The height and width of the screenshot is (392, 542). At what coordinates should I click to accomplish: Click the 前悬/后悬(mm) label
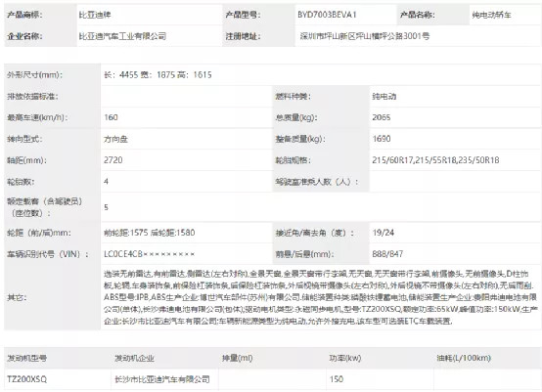[304, 254]
